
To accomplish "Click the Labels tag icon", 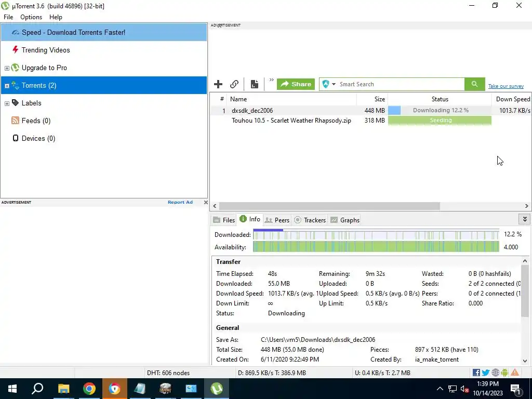I will point(15,102).
